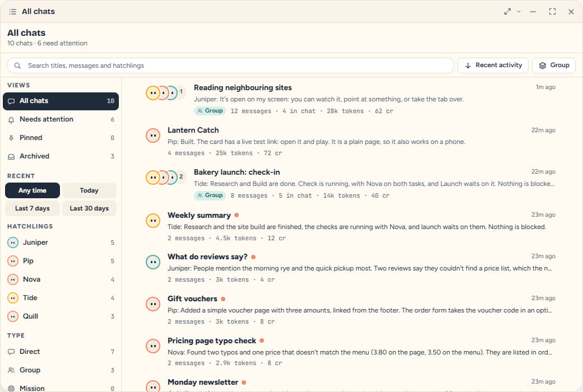Screen dimensions: 583x392
Task: Click unread dot next to Weekly summary
Action: point(237,215)
